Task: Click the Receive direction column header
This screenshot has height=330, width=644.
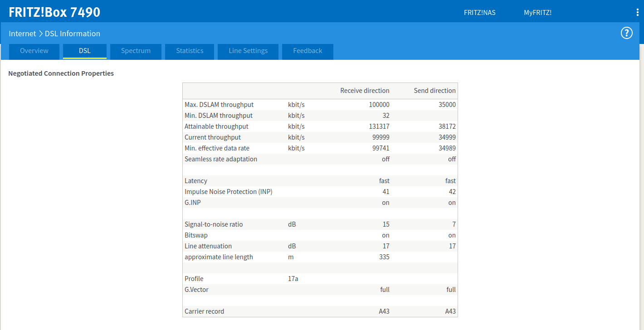Action: (365, 91)
